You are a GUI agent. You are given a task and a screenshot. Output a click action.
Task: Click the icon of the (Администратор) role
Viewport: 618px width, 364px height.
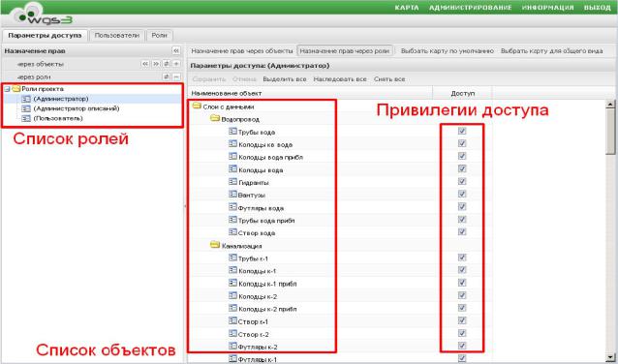coord(26,99)
